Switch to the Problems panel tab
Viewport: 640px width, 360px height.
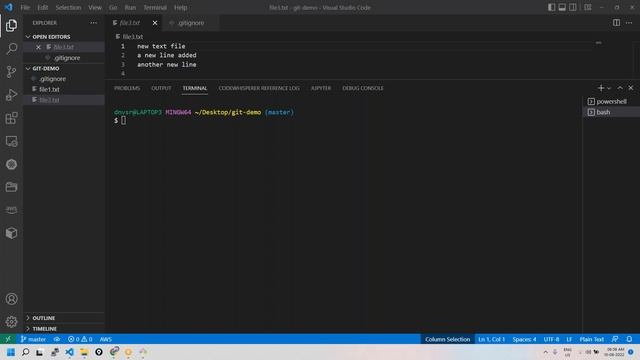[127, 88]
